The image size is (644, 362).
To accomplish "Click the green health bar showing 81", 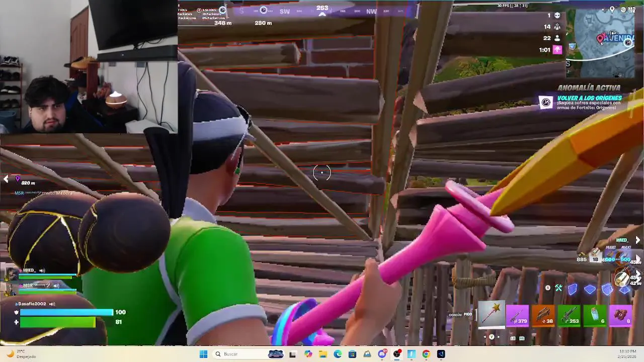I will 57,322.
